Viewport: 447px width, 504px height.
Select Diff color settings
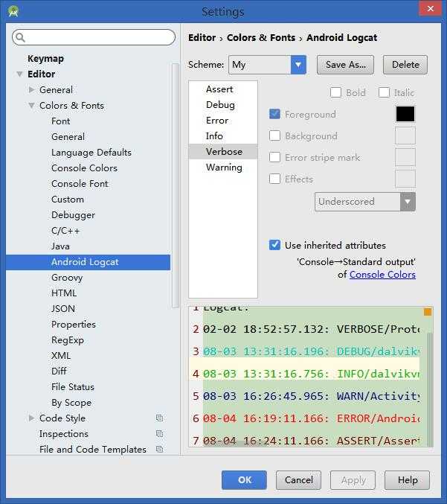[x=59, y=371]
